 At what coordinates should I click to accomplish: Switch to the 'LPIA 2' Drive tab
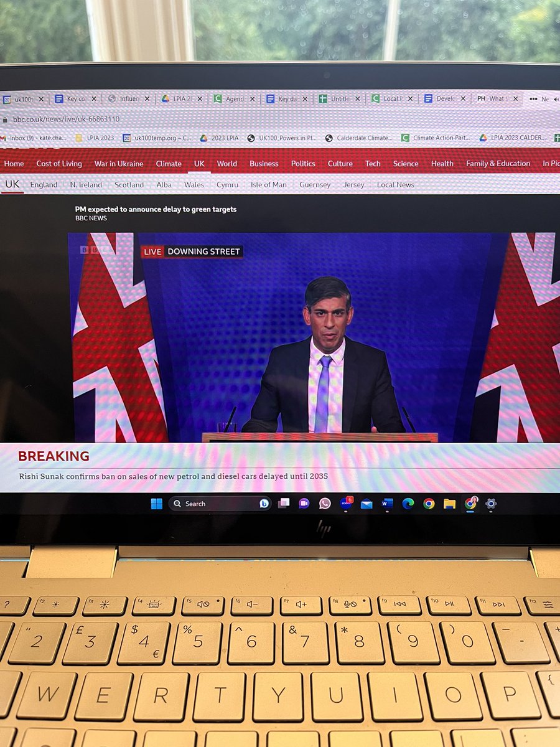point(181,98)
